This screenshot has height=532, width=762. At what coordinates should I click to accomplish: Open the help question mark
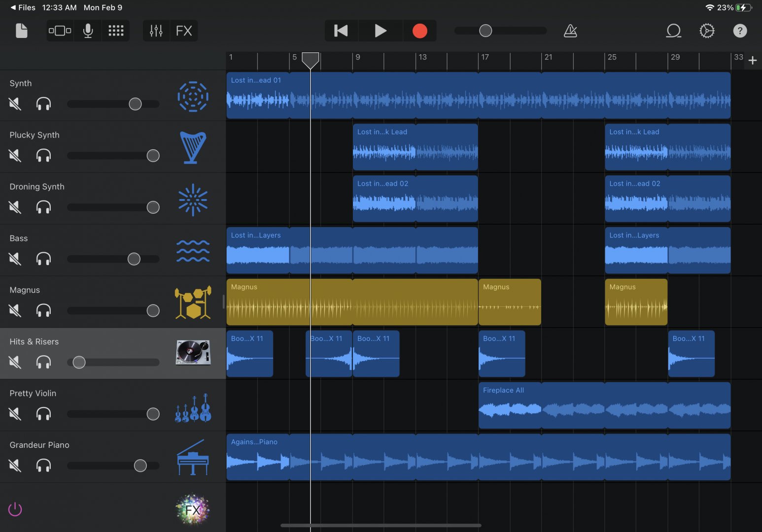(740, 31)
